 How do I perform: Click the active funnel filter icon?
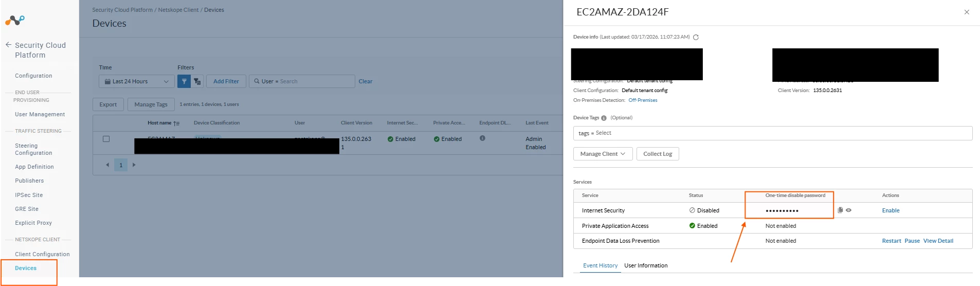(x=184, y=81)
